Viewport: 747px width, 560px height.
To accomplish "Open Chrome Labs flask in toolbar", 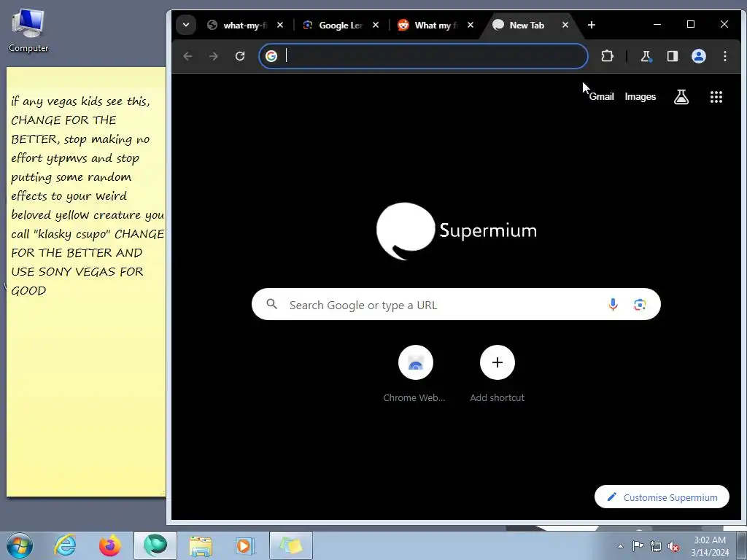I will pos(646,56).
